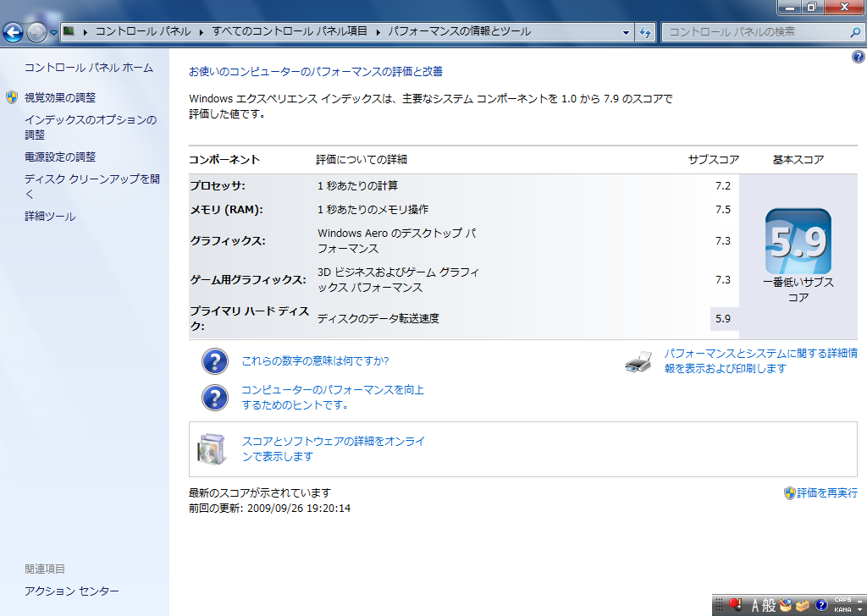Open the recent pages dropdown arrow
The width and height of the screenshot is (867, 616).
click(53, 33)
